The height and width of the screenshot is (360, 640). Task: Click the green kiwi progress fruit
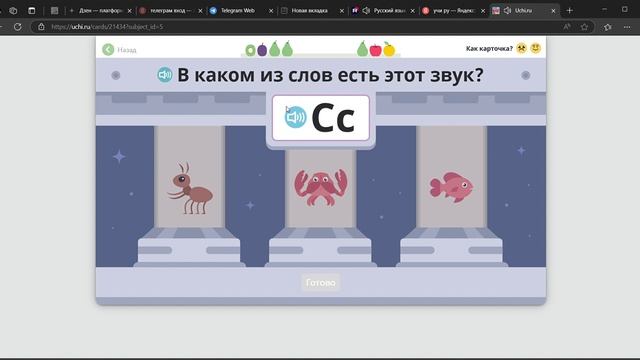(250, 50)
